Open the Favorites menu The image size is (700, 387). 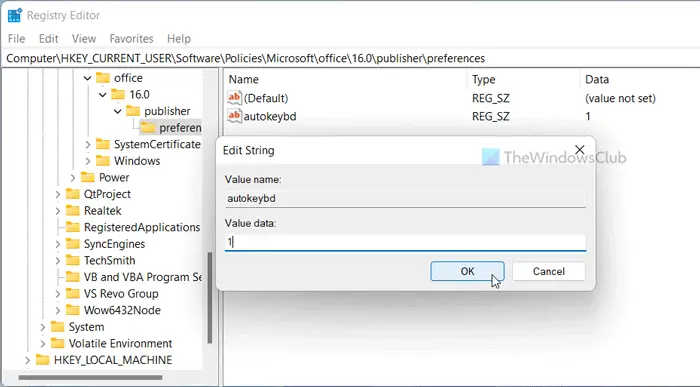(x=131, y=39)
